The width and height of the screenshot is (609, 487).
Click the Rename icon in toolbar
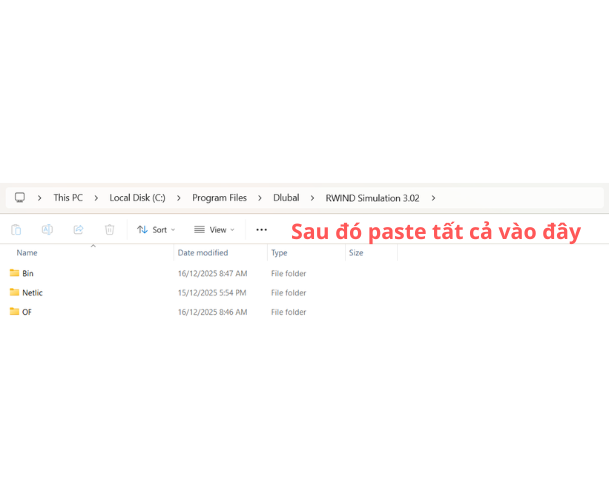47,229
